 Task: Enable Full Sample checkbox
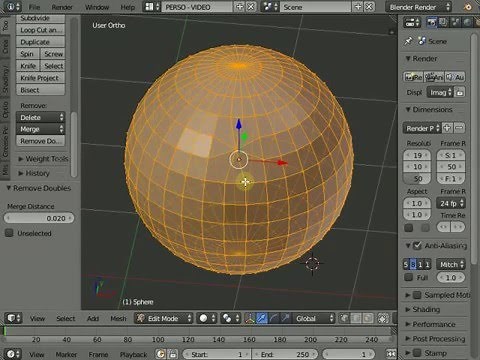tap(408, 277)
